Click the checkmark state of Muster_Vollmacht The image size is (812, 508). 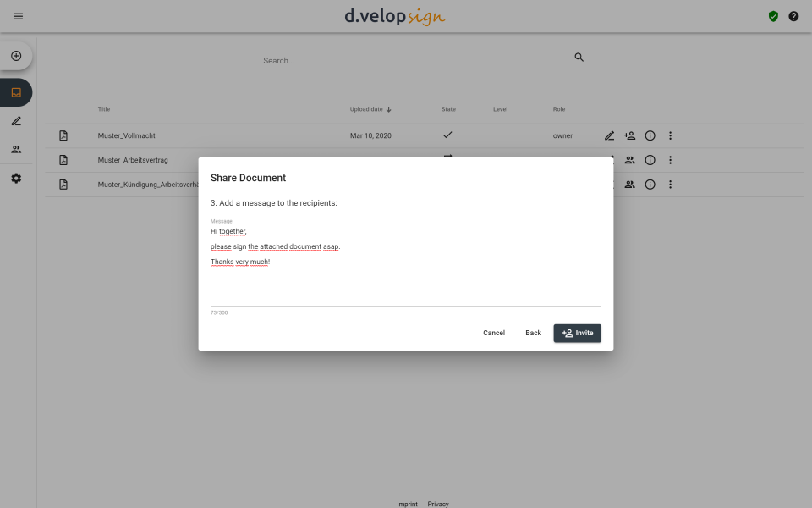click(x=447, y=135)
